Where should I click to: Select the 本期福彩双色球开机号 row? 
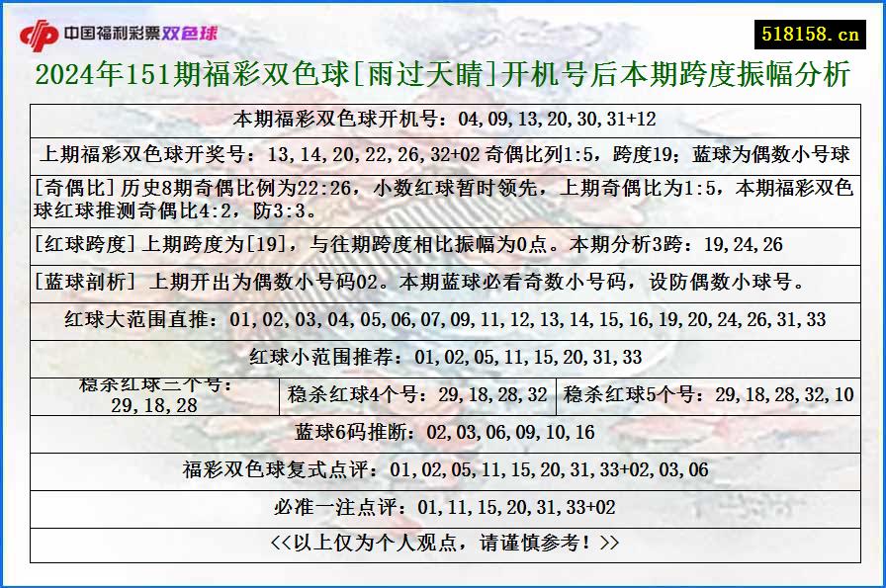(x=443, y=121)
